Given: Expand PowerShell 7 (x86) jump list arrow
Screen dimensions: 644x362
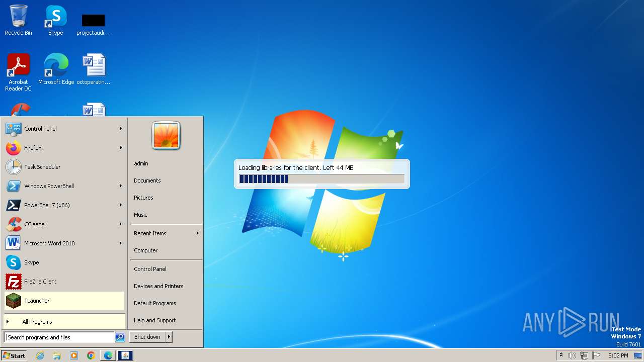Looking at the screenshot, I should tap(120, 205).
